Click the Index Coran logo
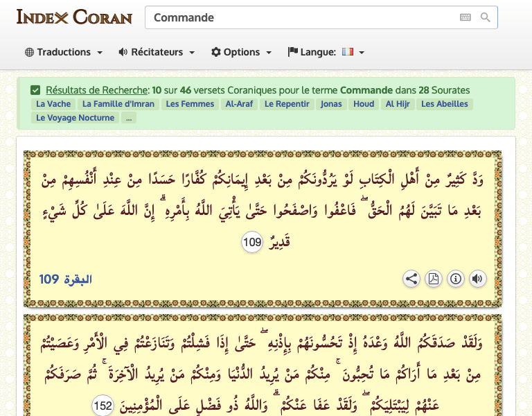532x416 pixels. pos(74,17)
